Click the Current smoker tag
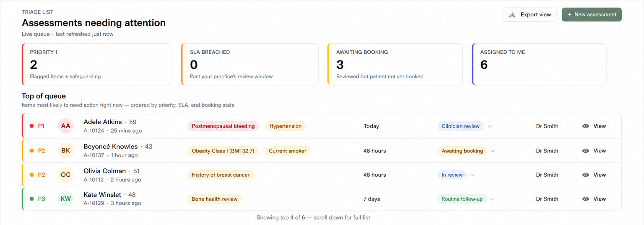 (288, 151)
